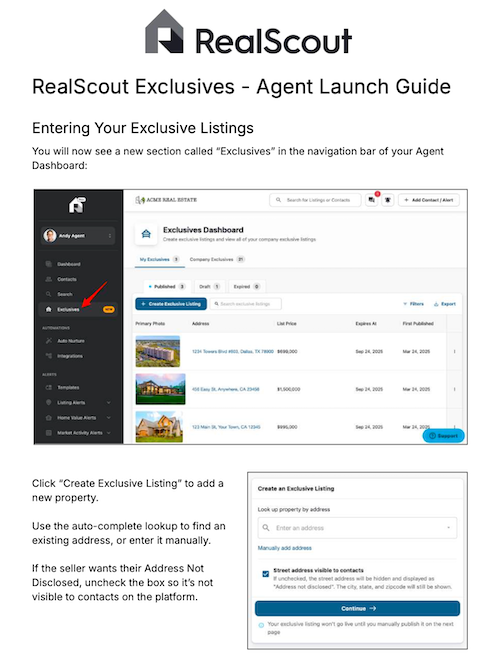500x667 pixels.
Task: Click the Listing Alerts pin icon
Action: pos(49,402)
